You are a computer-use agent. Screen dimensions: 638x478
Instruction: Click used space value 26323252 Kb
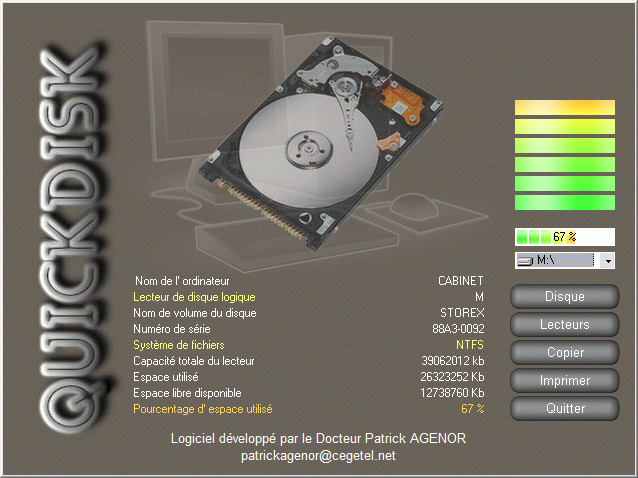(x=452, y=377)
